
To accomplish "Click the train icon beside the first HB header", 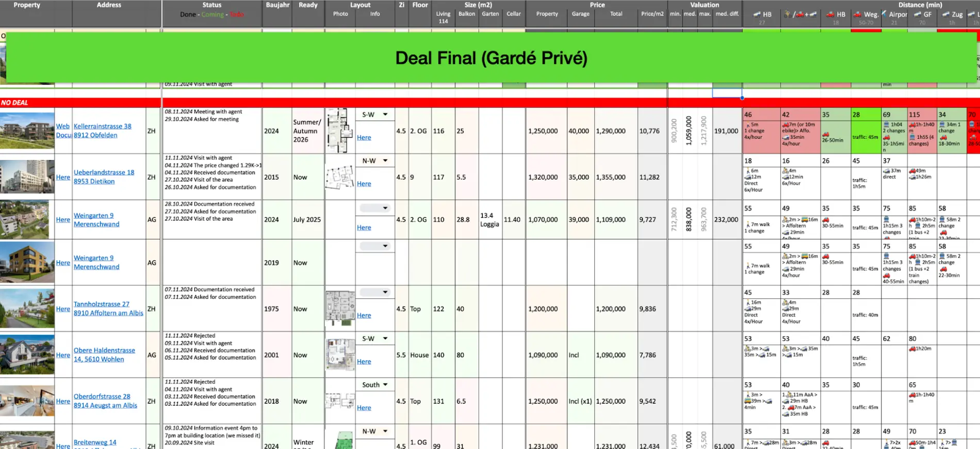I will (757, 14).
